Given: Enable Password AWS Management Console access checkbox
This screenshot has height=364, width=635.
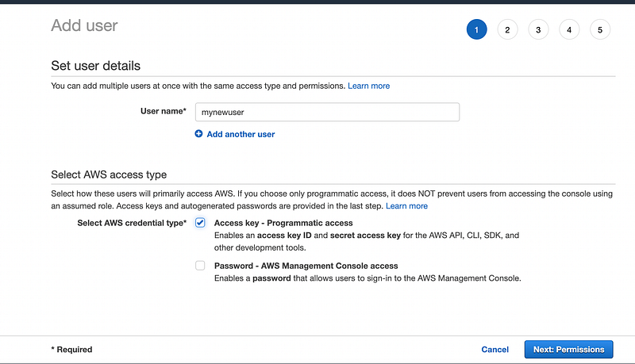Looking at the screenshot, I should pyautogui.click(x=200, y=266).
